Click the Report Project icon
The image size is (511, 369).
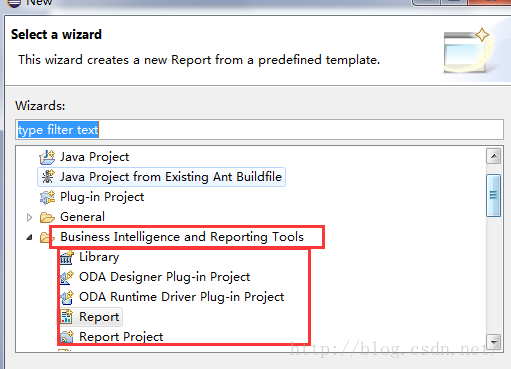67,337
